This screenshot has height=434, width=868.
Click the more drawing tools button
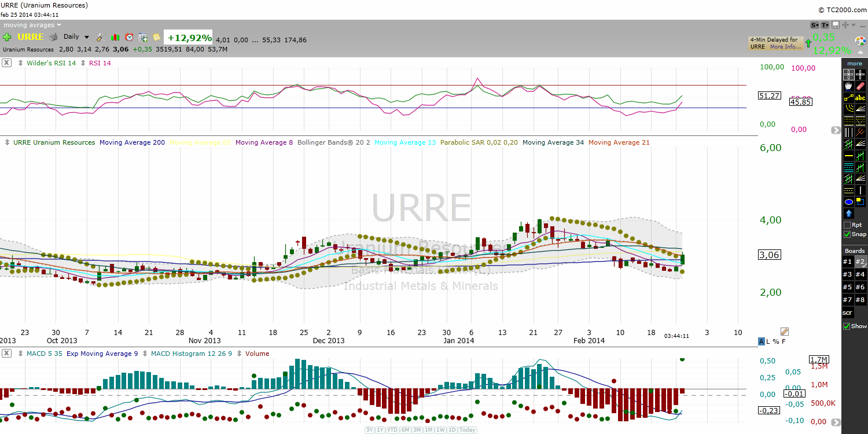coord(855,64)
